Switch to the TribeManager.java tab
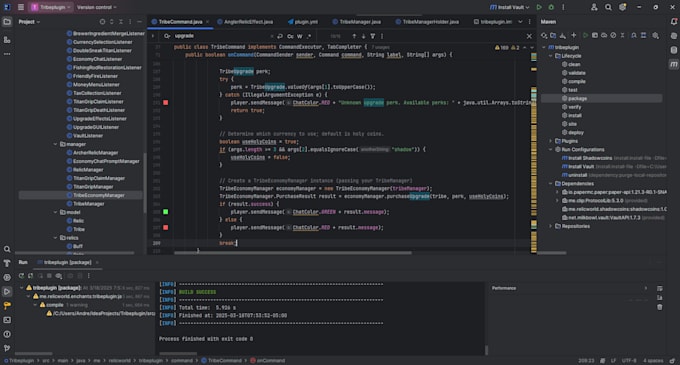 pos(356,22)
